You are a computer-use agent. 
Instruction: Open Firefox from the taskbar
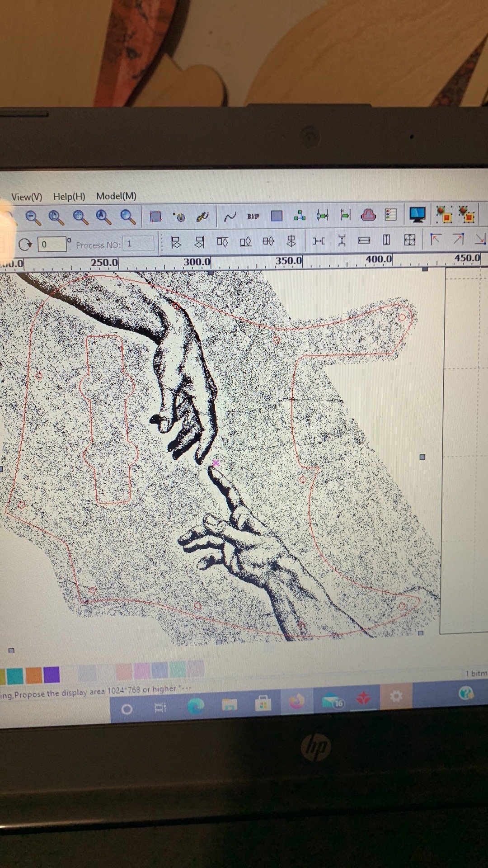click(296, 701)
